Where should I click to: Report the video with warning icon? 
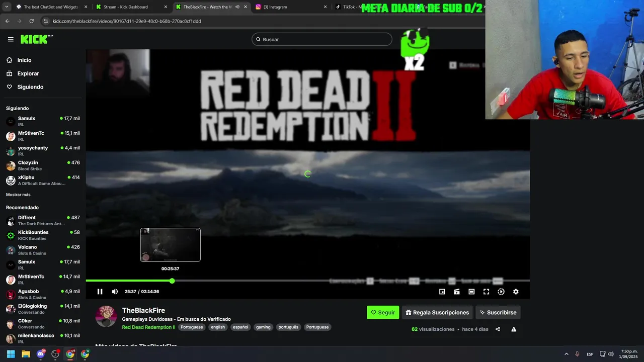coord(514,329)
